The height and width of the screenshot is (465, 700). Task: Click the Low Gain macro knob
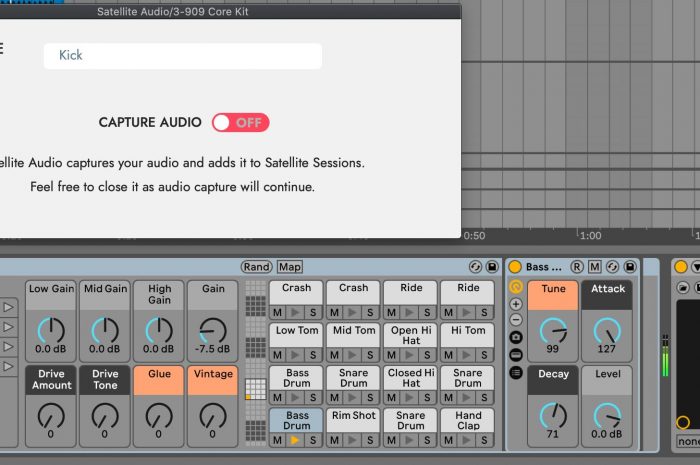tap(51, 331)
